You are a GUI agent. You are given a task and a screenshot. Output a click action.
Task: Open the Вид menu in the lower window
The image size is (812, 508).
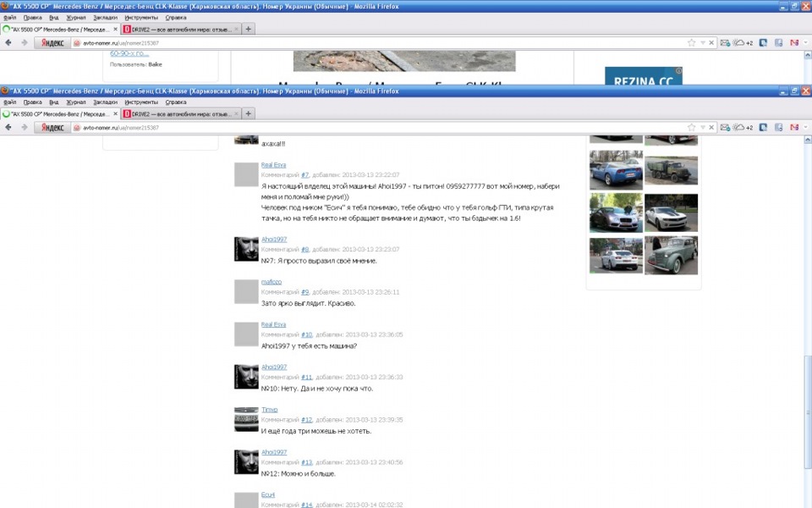point(54,102)
